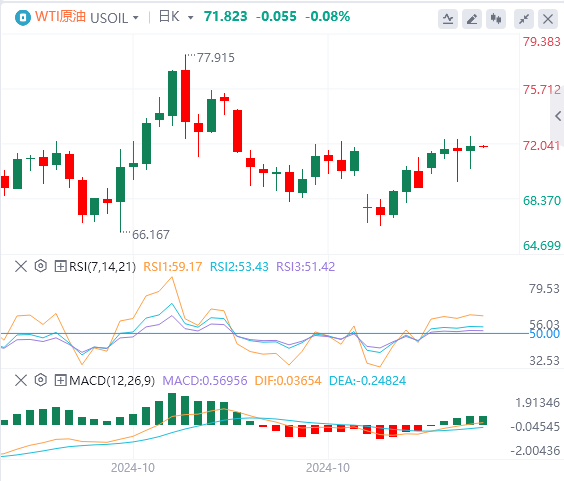
Task: Expand the right side panel arrow
Action: (x=558, y=116)
